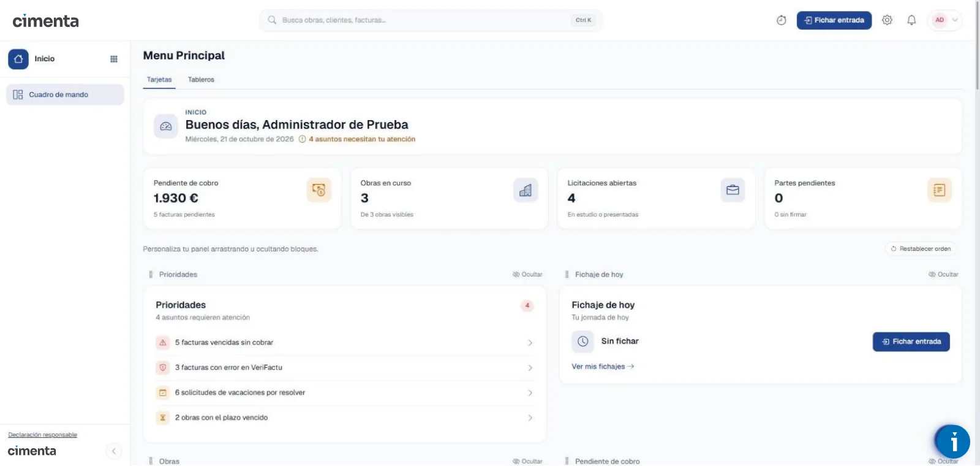Open notifications bell icon
This screenshot has width=980, height=466.
[x=911, y=20]
